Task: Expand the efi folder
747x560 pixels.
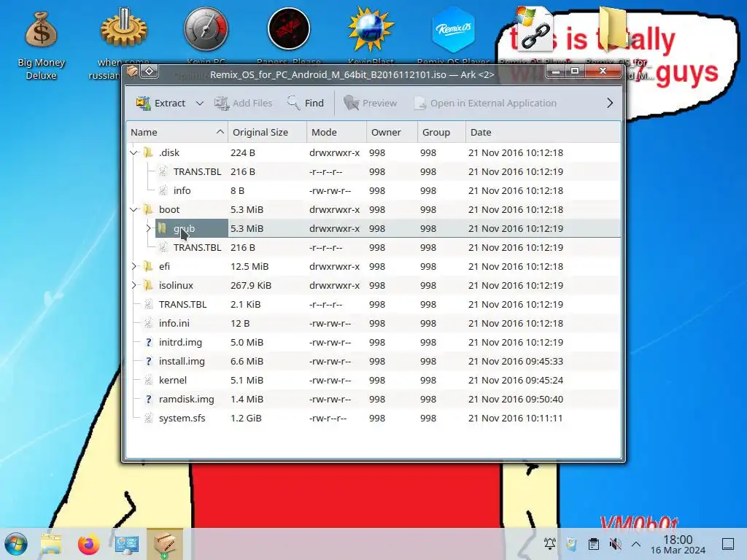Action: click(x=134, y=267)
